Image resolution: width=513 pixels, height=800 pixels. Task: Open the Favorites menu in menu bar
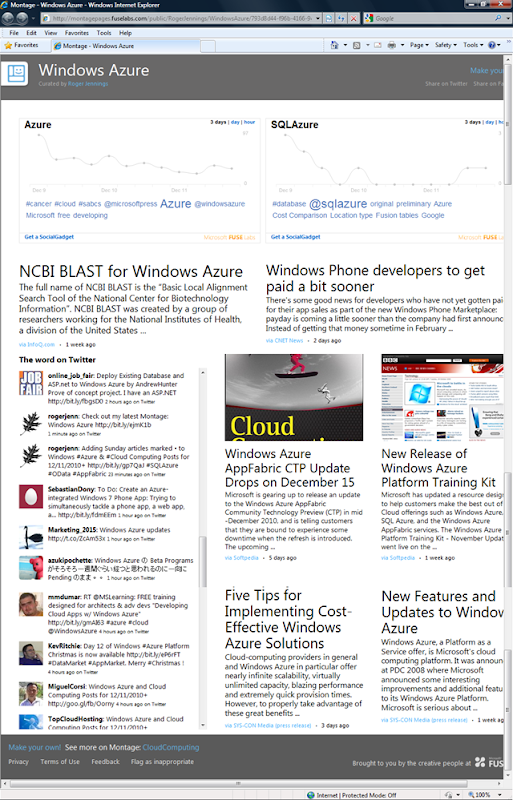pos(77,33)
